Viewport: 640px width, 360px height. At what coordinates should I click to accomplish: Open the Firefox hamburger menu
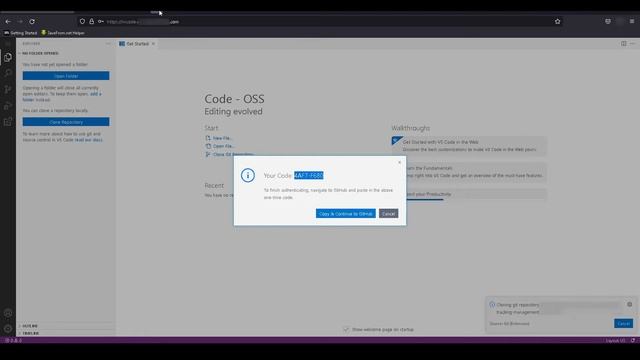pyautogui.click(x=632, y=22)
